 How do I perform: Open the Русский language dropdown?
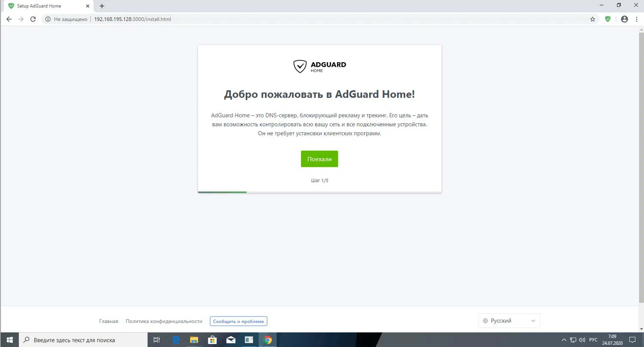tap(509, 321)
